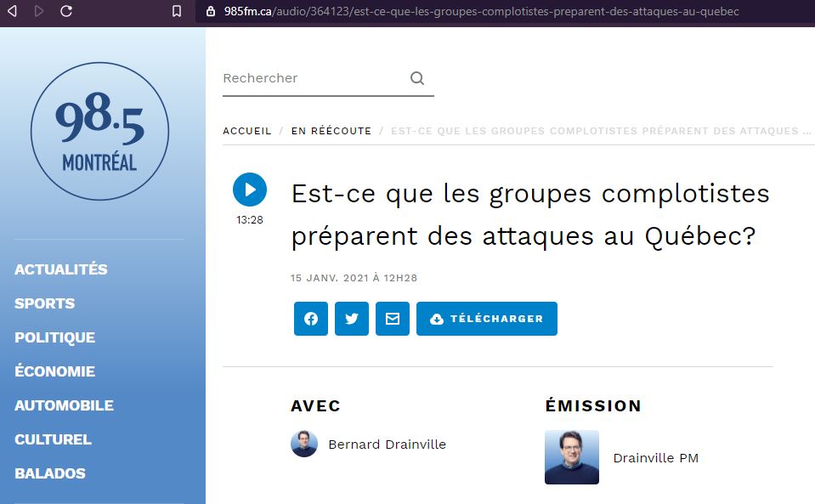Select the 985fm.ca address bar URL

481,11
